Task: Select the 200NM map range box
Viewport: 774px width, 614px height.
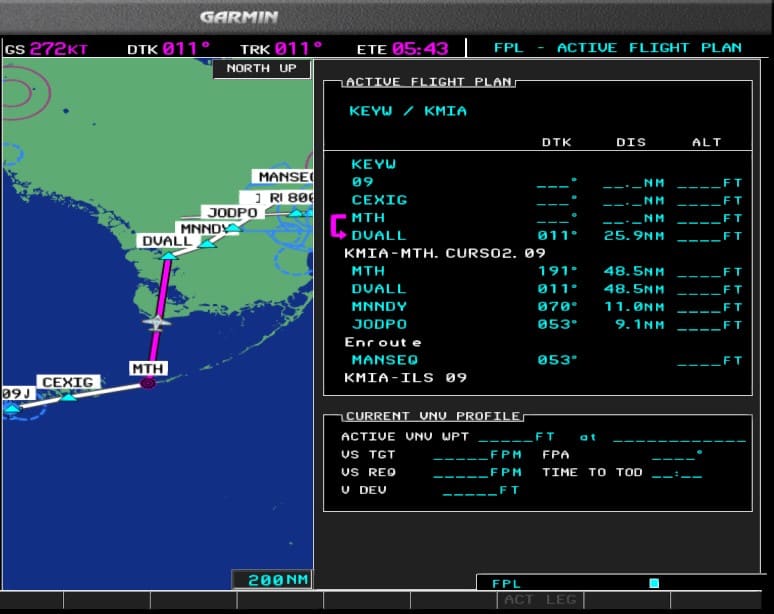Action: [x=272, y=580]
